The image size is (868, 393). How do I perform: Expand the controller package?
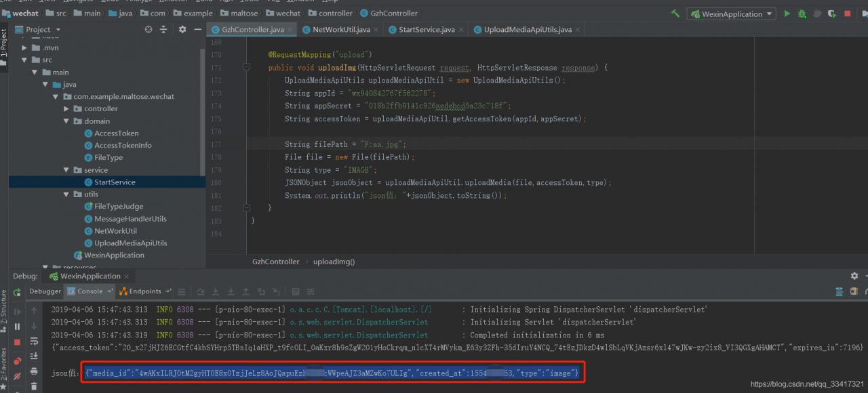66,108
